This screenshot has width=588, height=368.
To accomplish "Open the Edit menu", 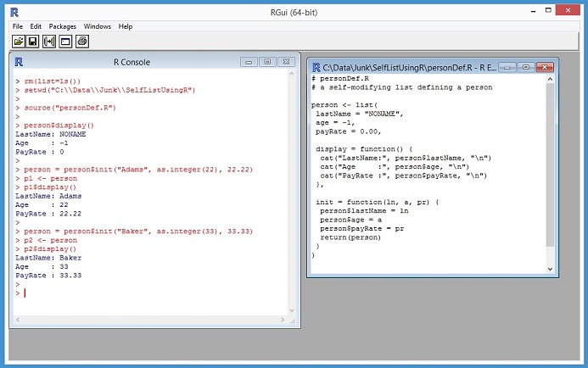I will coord(36,26).
